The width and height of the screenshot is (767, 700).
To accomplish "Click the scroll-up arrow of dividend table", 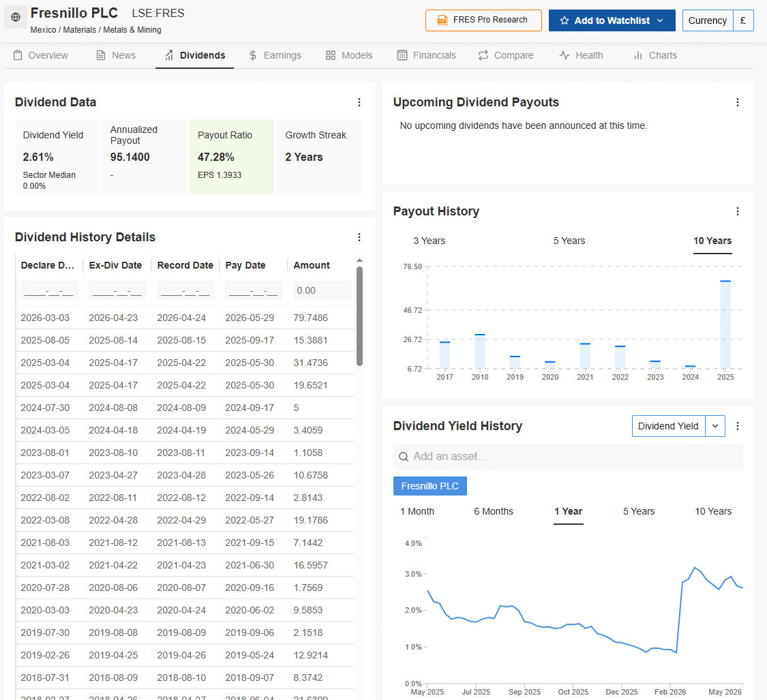I will click(x=359, y=260).
